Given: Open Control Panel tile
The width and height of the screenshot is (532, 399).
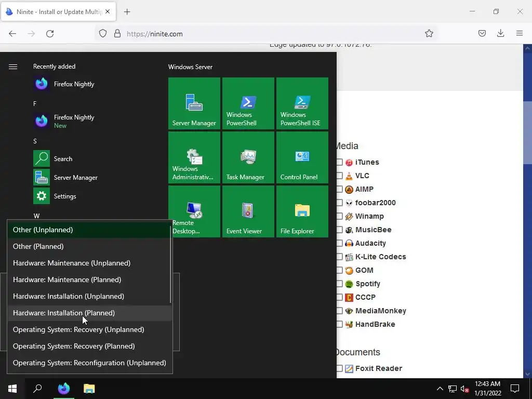Looking at the screenshot, I should point(302,157).
